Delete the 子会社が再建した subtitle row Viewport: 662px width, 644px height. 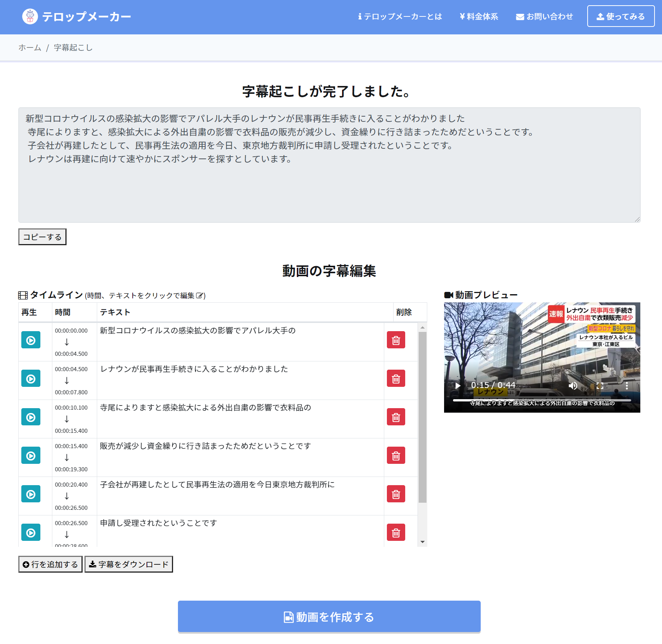[x=396, y=494]
